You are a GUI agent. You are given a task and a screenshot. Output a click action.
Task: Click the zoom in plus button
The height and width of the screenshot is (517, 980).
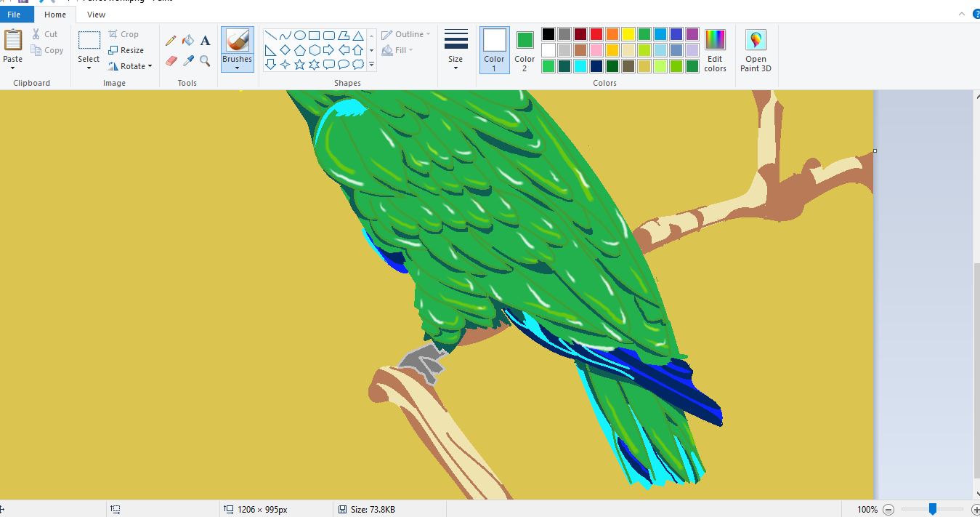(x=975, y=510)
